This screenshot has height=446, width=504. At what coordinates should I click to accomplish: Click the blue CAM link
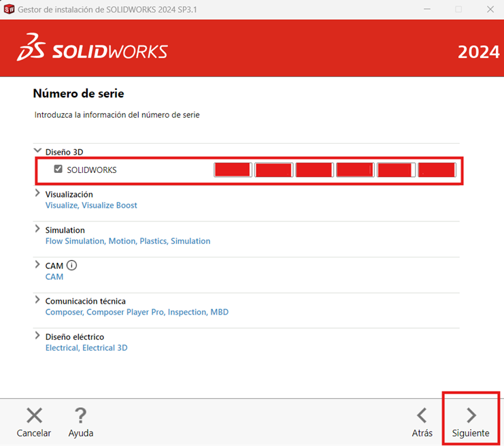pyautogui.click(x=54, y=276)
